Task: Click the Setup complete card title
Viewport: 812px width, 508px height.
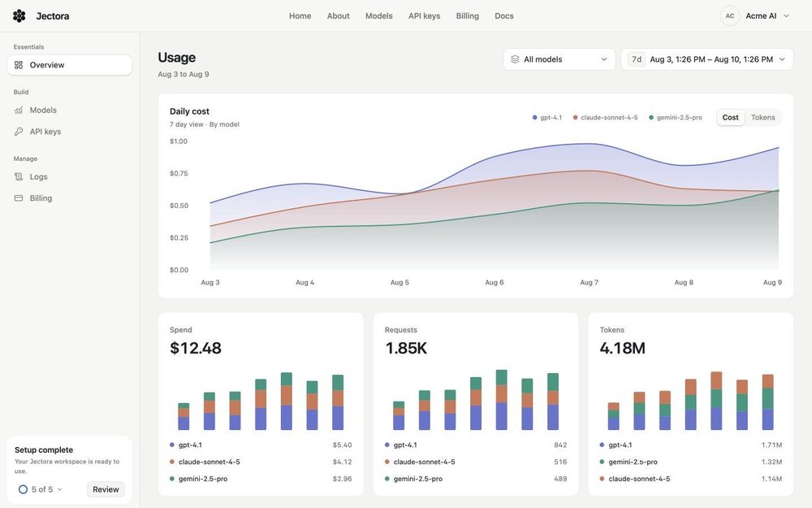Action: click(x=44, y=450)
